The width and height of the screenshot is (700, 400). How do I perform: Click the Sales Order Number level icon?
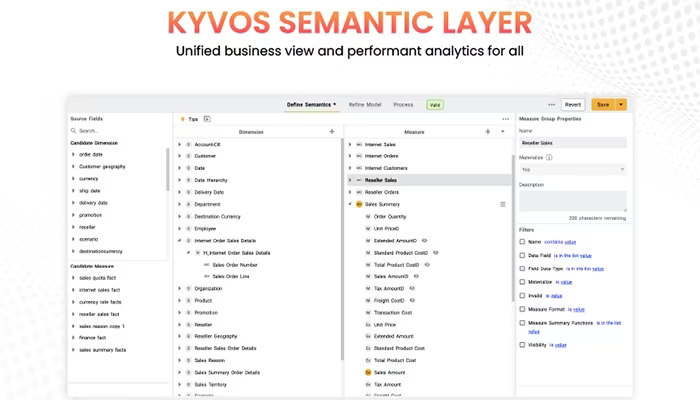click(x=207, y=265)
